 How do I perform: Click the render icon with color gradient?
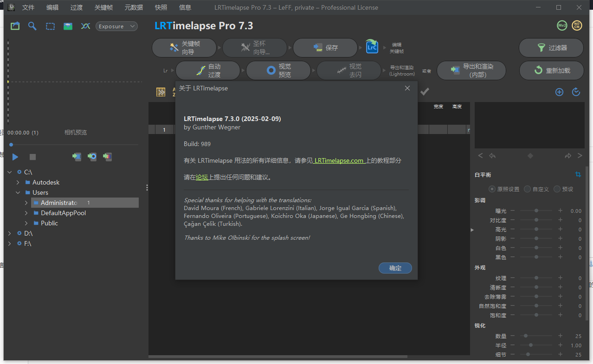coord(108,157)
